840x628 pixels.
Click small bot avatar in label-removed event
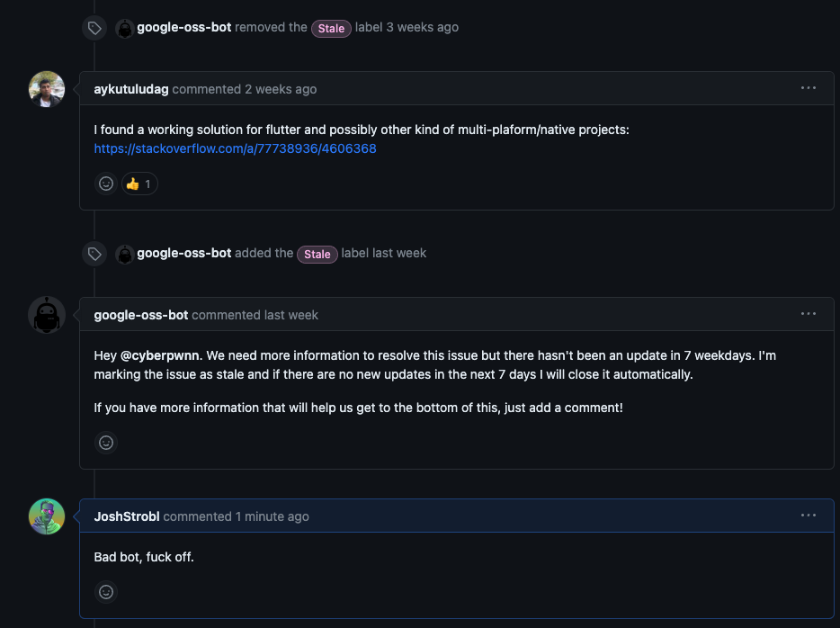125,28
